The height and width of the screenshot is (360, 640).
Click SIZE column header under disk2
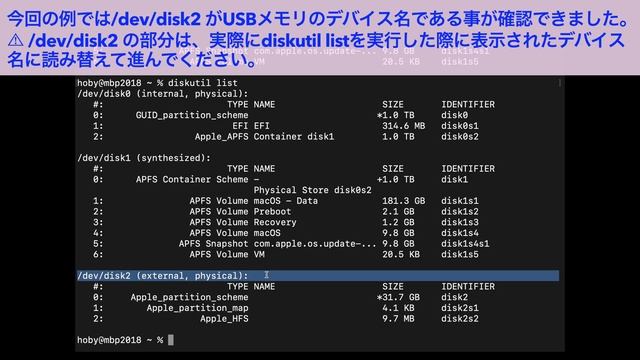pyautogui.click(x=393, y=287)
